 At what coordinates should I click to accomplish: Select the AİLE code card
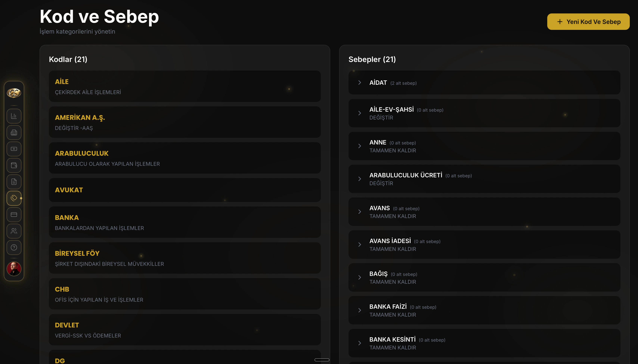coord(185,86)
